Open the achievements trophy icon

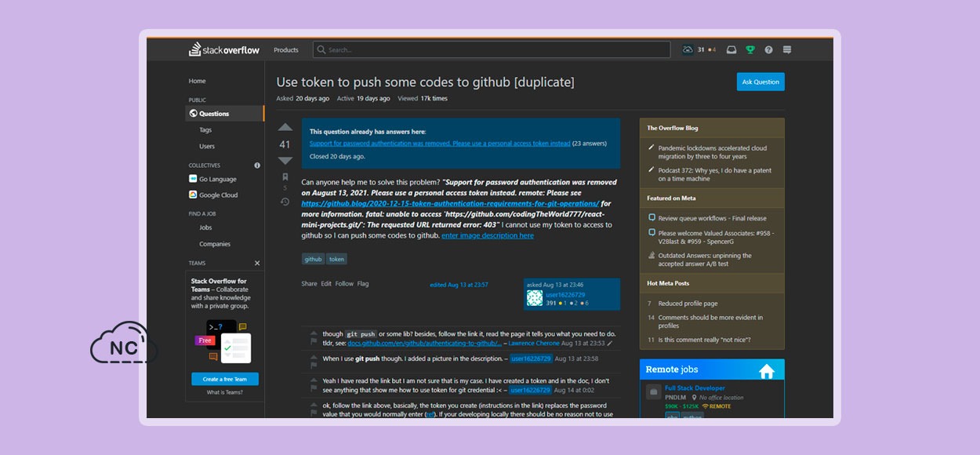[x=750, y=50]
